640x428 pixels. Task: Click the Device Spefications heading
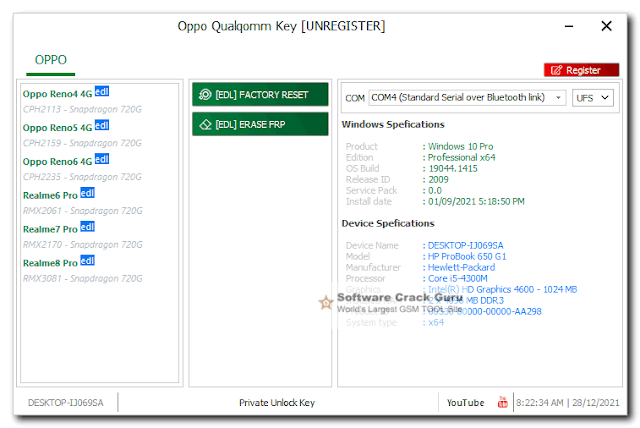point(388,224)
